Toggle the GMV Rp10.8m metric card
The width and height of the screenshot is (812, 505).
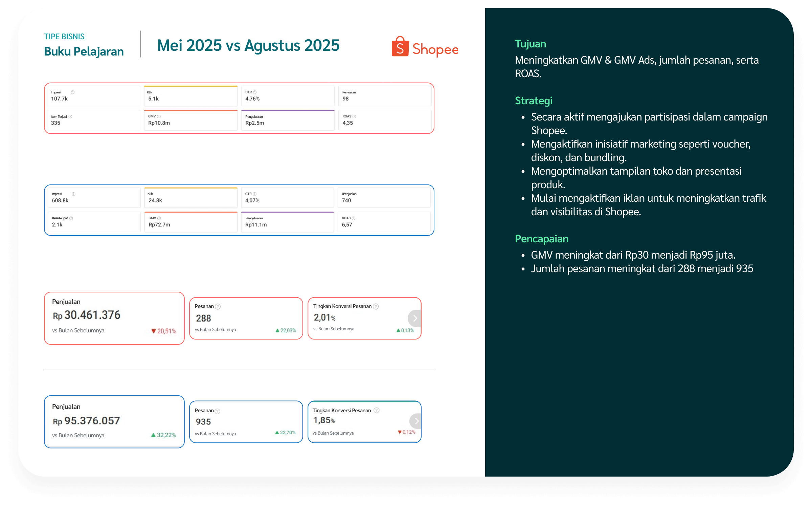click(x=190, y=120)
